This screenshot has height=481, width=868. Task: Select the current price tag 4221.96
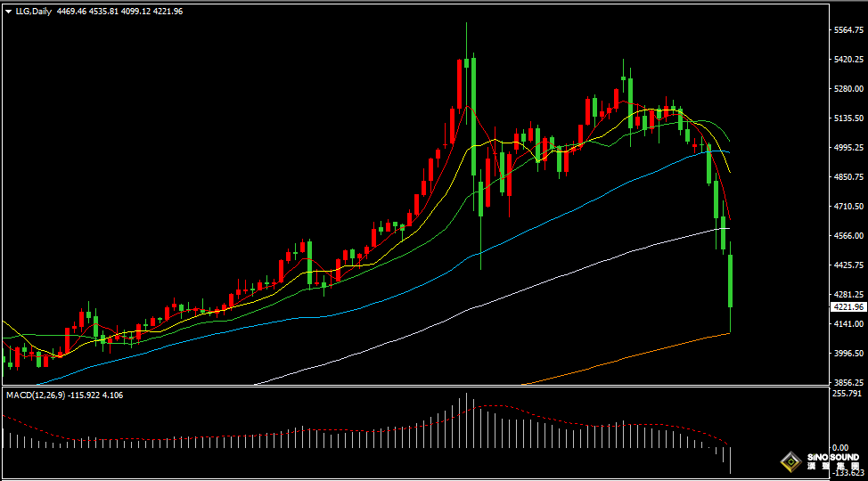click(x=848, y=306)
